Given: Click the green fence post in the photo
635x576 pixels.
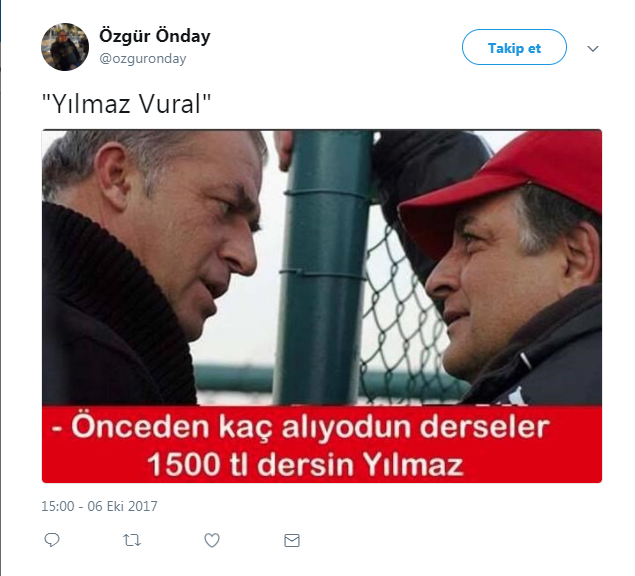Looking at the screenshot, I should click(324, 267).
